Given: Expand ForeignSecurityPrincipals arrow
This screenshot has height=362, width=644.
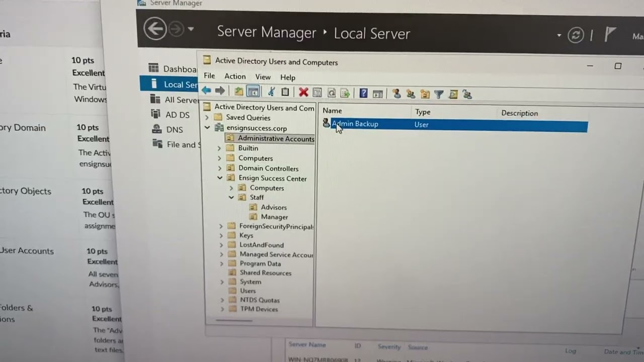Looking at the screenshot, I should point(221,226).
